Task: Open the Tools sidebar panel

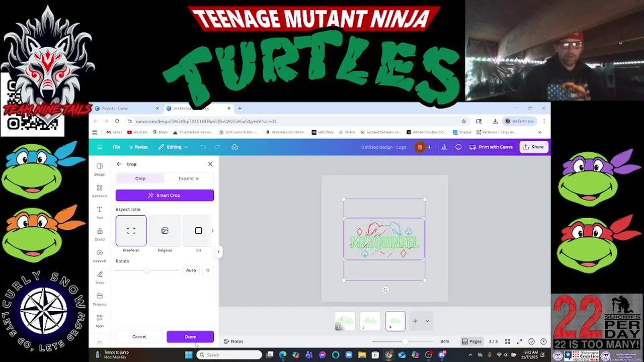Action: pos(100,278)
